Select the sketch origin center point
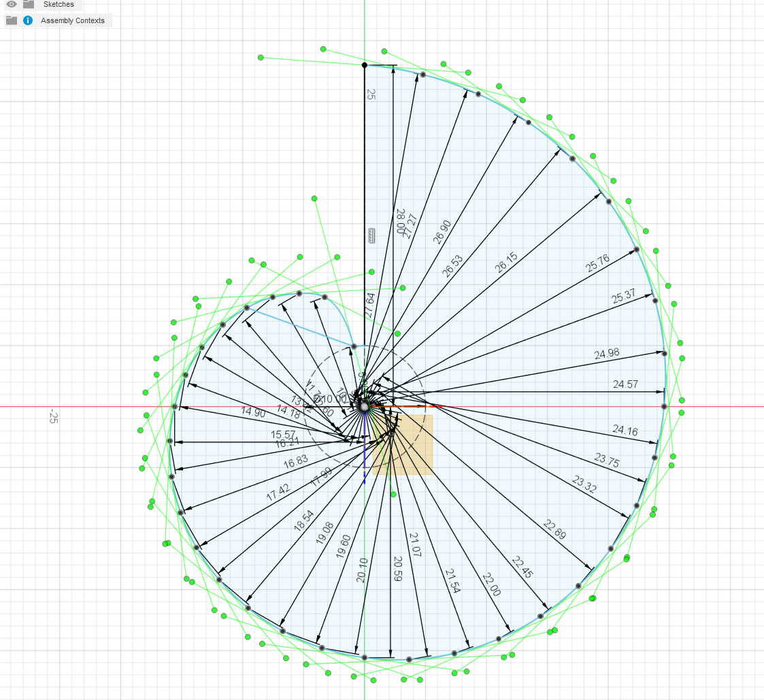The image size is (764, 700). [365, 406]
